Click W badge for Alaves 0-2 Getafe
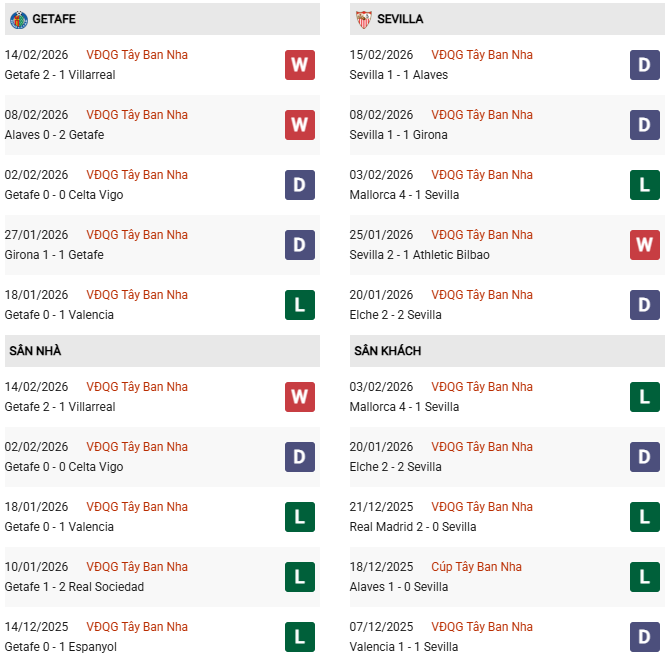This screenshot has height=660, width=666. [299, 125]
